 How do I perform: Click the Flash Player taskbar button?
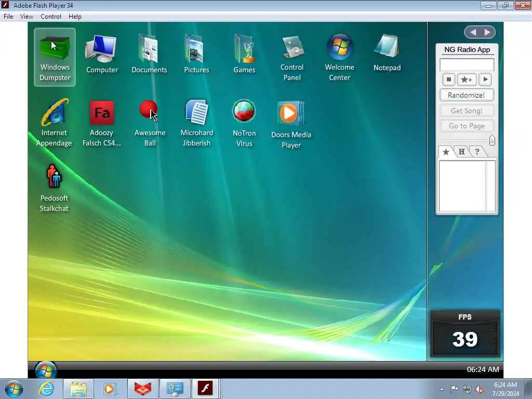tap(206, 389)
